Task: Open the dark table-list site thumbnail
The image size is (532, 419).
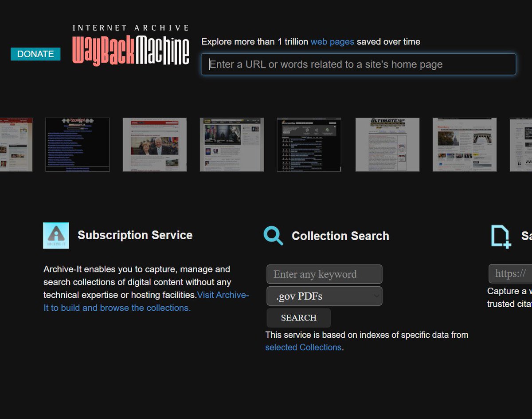Action: click(x=309, y=145)
